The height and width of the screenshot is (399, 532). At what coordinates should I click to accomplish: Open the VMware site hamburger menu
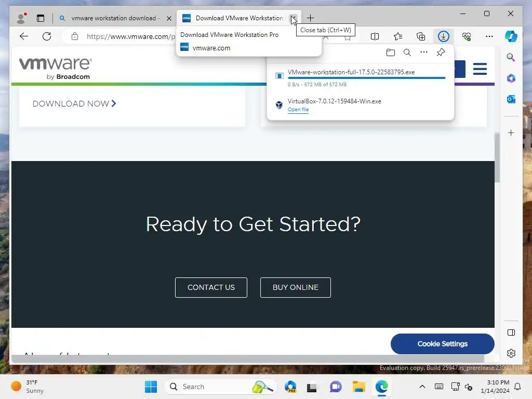(x=480, y=69)
